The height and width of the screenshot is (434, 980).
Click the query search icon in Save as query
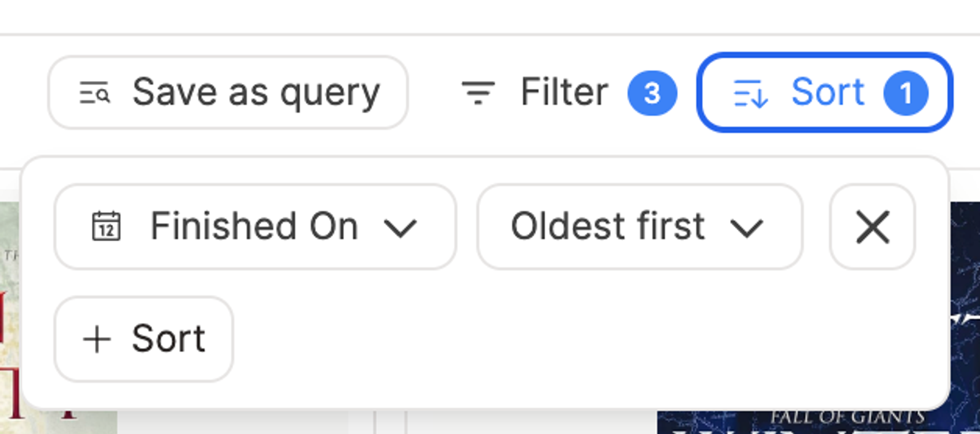[x=95, y=93]
